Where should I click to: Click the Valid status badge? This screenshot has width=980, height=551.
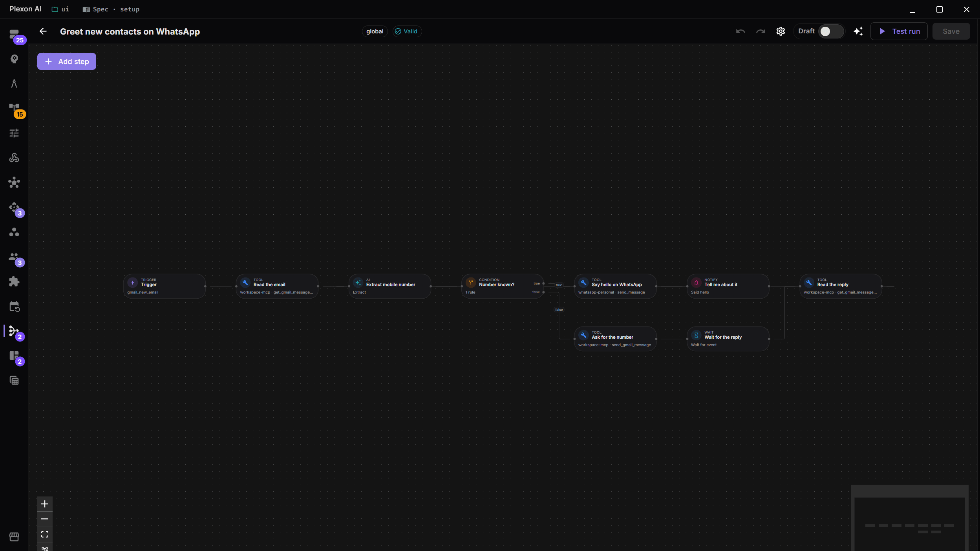(407, 31)
